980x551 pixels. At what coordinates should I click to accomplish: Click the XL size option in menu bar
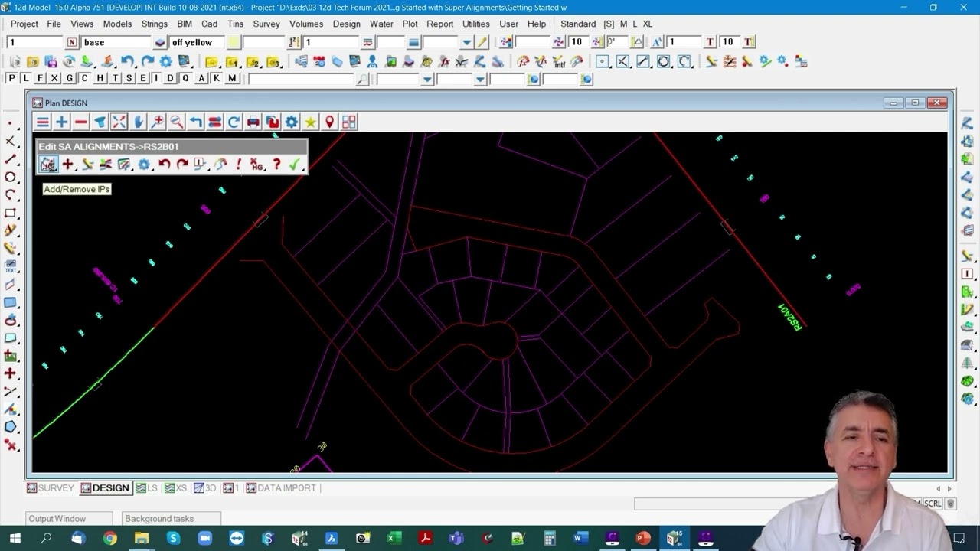click(648, 24)
